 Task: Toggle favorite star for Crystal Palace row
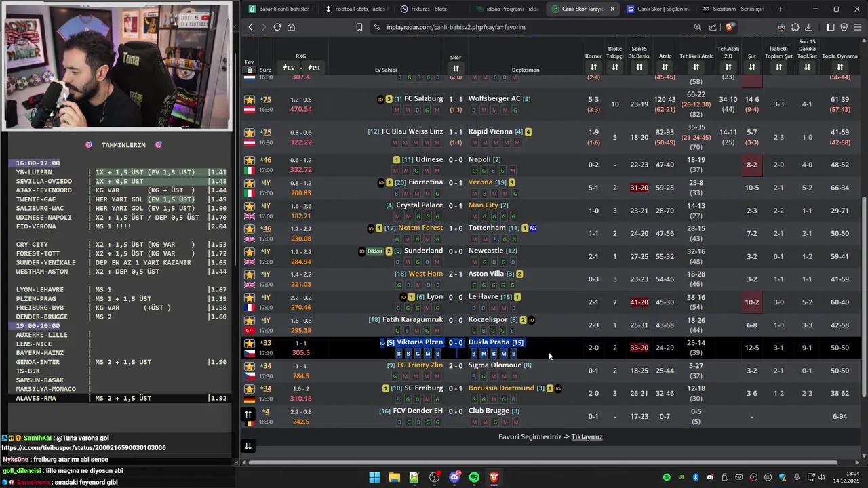tap(250, 206)
